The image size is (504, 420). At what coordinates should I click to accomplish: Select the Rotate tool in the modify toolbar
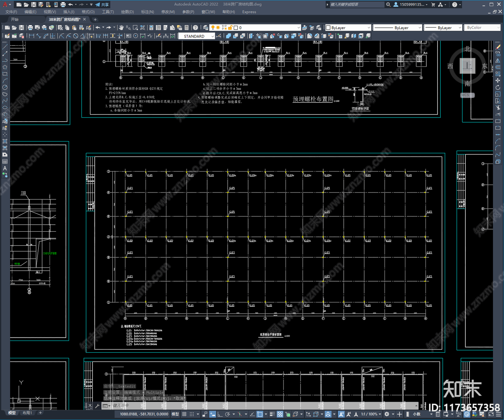(x=498, y=87)
